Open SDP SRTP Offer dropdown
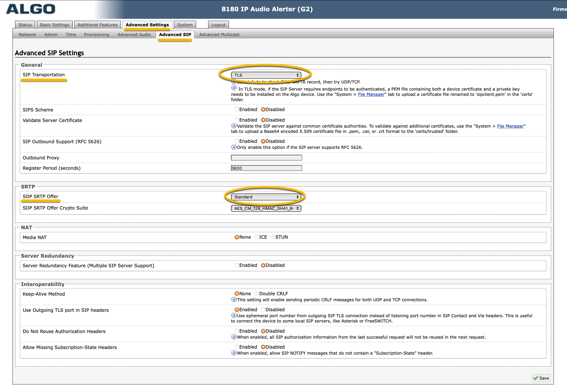Screen dimensions: 567x392 (266, 197)
